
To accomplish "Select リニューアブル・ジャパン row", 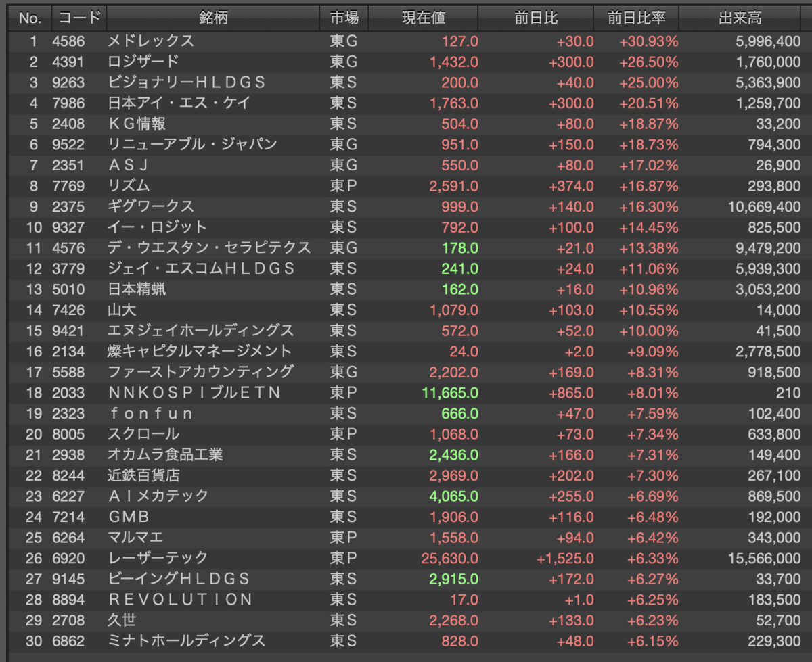I will point(406,145).
